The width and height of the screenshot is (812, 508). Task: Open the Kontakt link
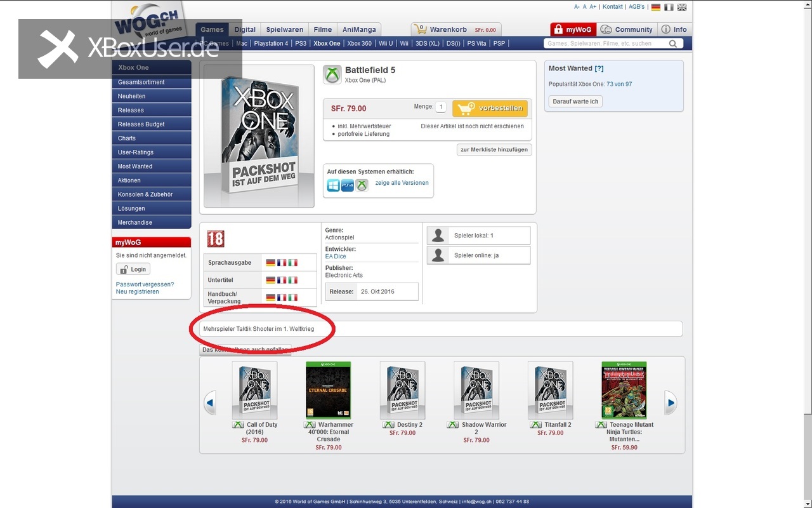(613, 7)
